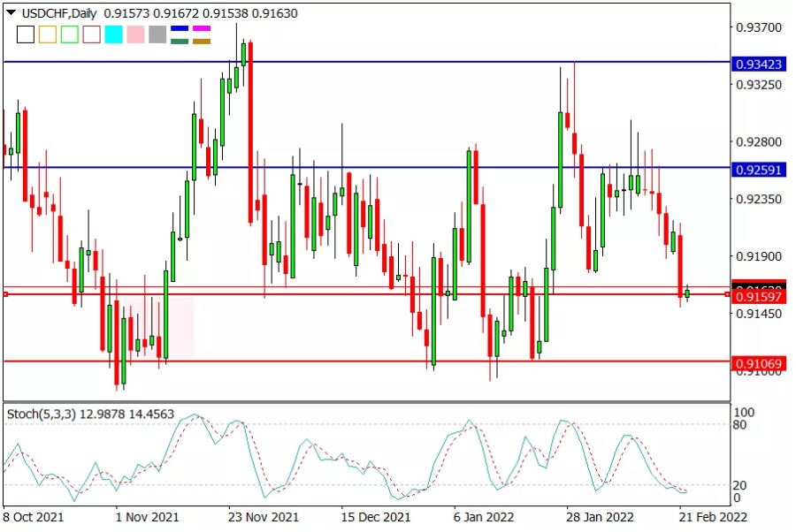Click the 0.92591 blue price label
The width and height of the screenshot is (796, 532).
(759, 170)
